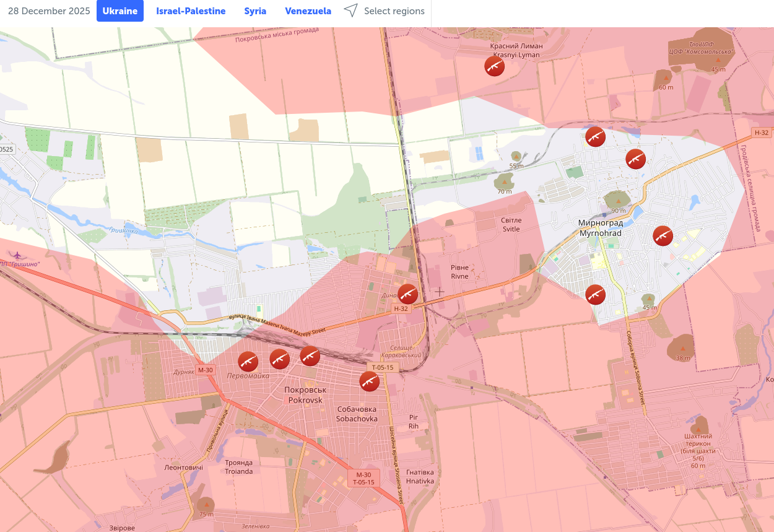The image size is (774, 532).
Task: Click rightmost combat marker of the Pervomaika trio
Action: (x=310, y=355)
